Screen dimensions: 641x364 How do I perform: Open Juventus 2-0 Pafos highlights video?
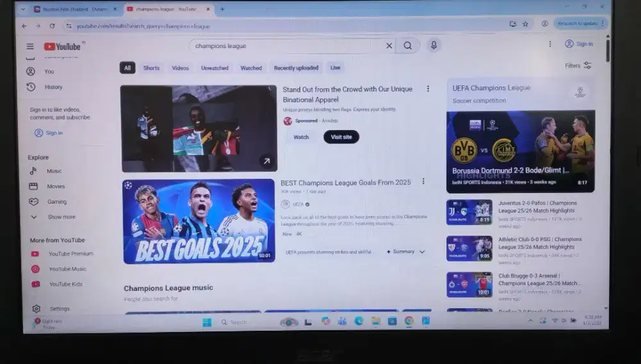coord(469,212)
